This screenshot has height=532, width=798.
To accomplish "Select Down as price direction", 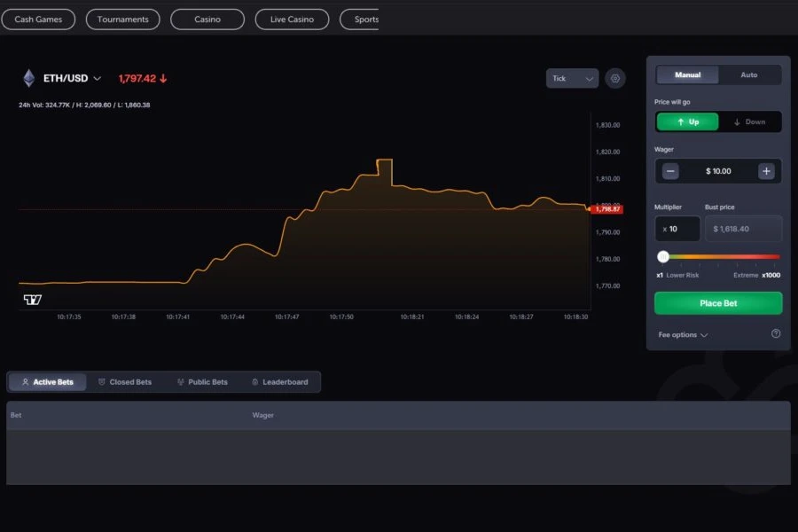I will coord(752,121).
